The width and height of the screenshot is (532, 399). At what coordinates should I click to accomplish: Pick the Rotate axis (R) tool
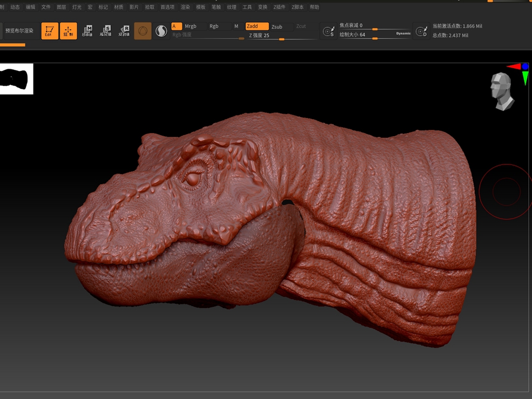tap(124, 31)
